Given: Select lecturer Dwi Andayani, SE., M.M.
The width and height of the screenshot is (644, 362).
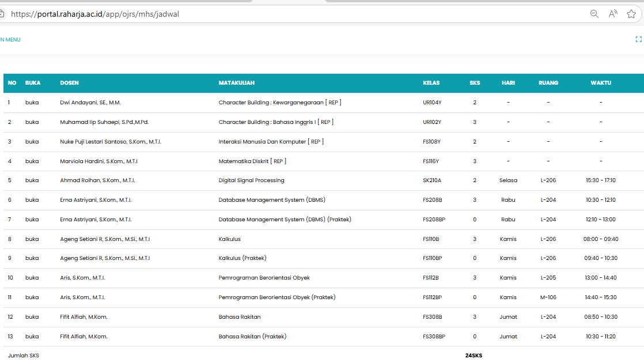Looking at the screenshot, I should click(90, 102).
